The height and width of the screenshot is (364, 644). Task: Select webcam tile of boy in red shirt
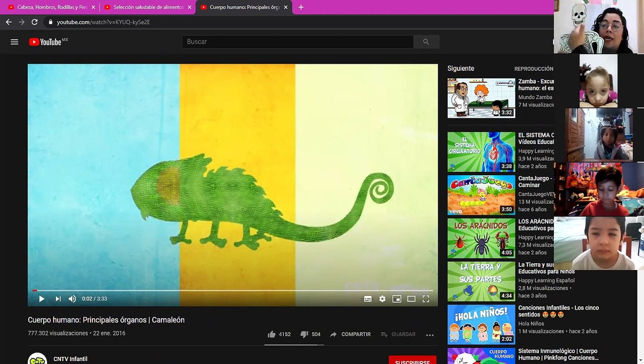(x=599, y=189)
